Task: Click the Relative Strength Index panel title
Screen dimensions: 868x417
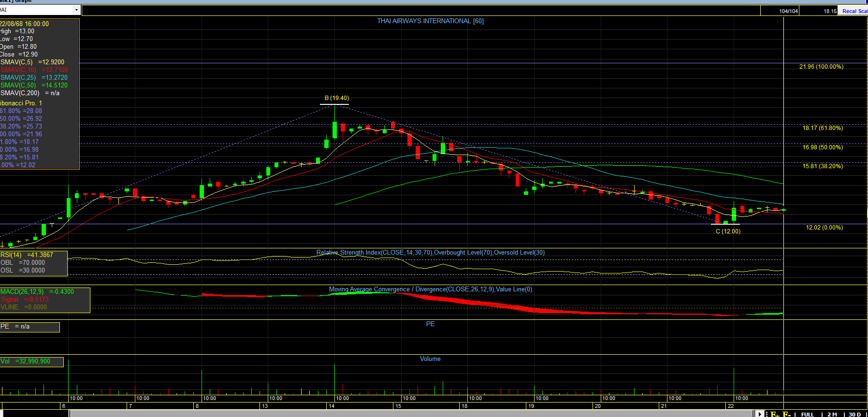Action: click(430, 253)
